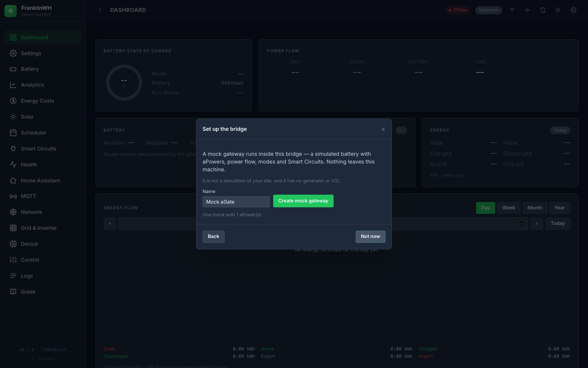This screenshot has height=368, width=588.
Task: Switch Energy Flow to Day view
Action: pos(486,208)
